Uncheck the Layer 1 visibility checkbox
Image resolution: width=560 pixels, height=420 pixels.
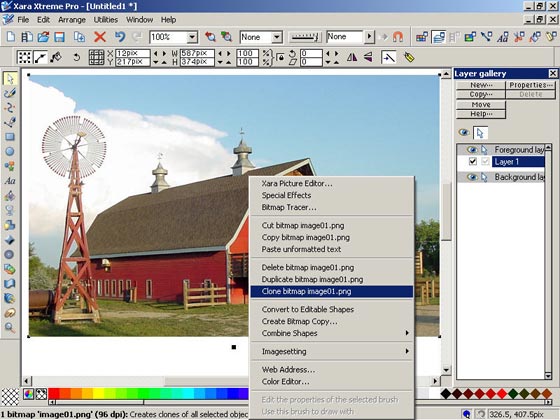472,161
